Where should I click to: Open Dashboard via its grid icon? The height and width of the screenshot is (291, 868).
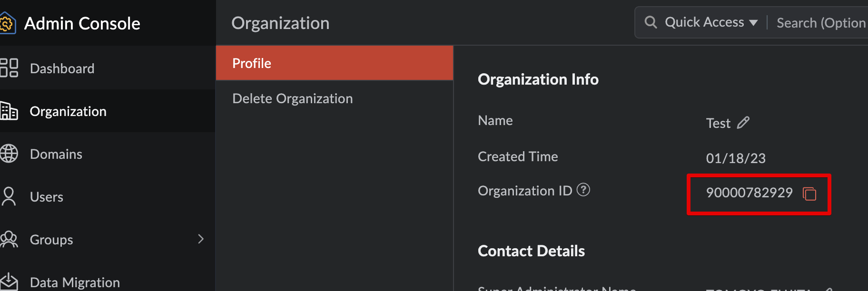click(x=9, y=68)
